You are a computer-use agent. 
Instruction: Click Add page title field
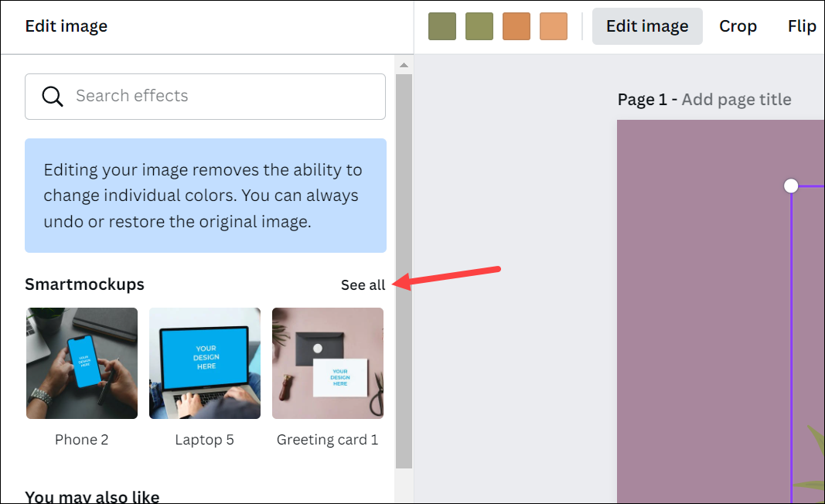(x=736, y=100)
